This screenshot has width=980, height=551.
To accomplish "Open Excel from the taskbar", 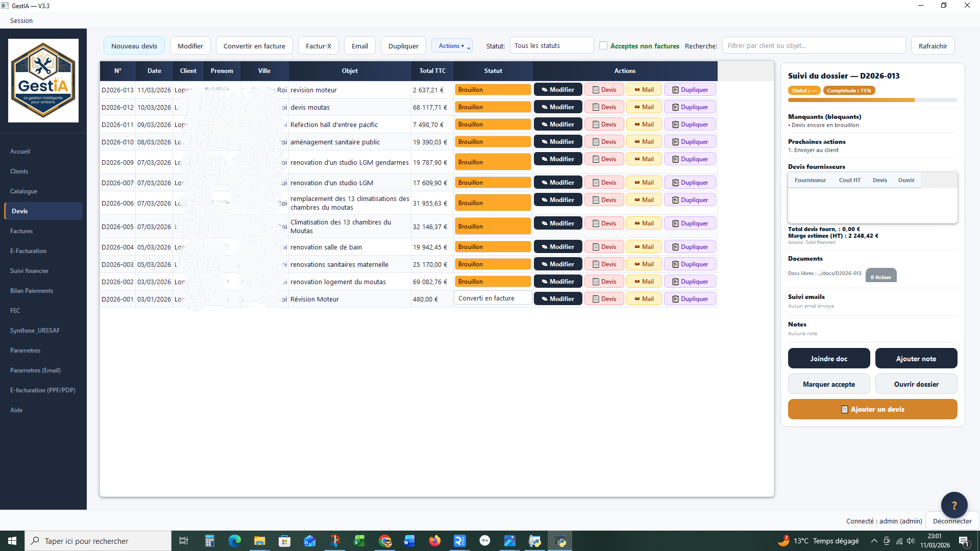I will tap(359, 541).
